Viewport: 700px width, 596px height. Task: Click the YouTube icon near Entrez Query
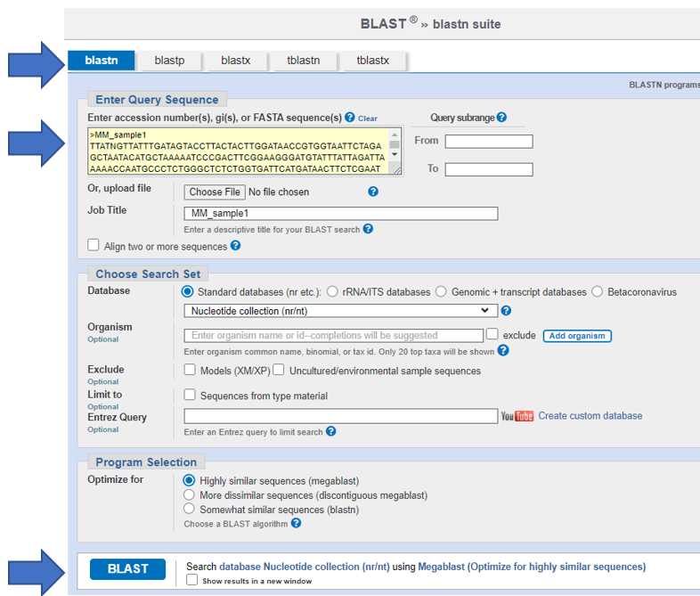pyautogui.click(x=517, y=416)
